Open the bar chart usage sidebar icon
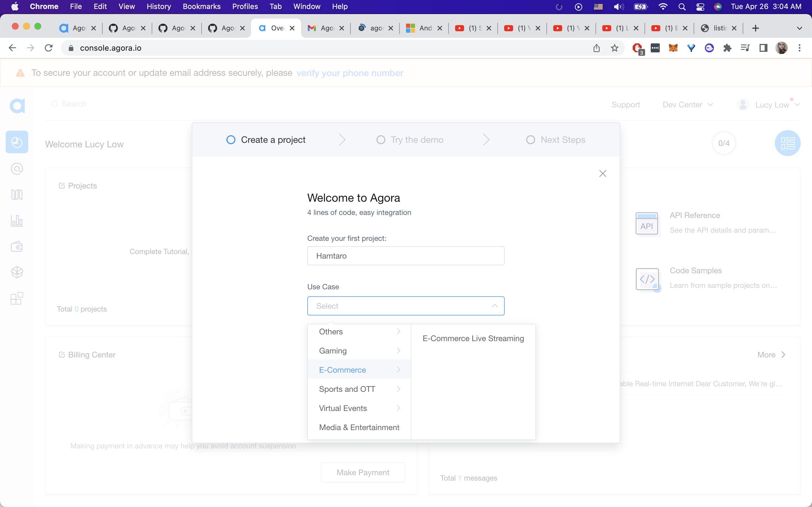Image resolution: width=812 pixels, height=507 pixels. 17,221
